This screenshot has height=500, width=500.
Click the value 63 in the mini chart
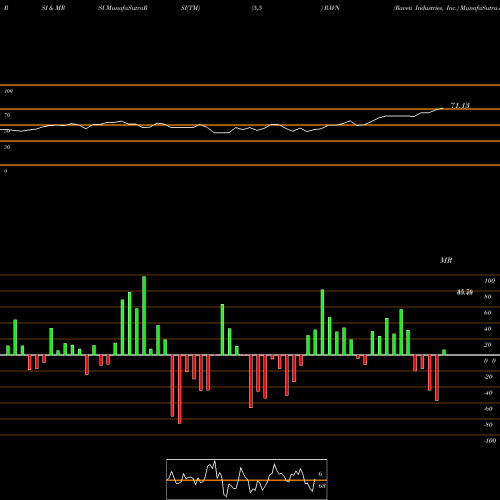point(322,486)
